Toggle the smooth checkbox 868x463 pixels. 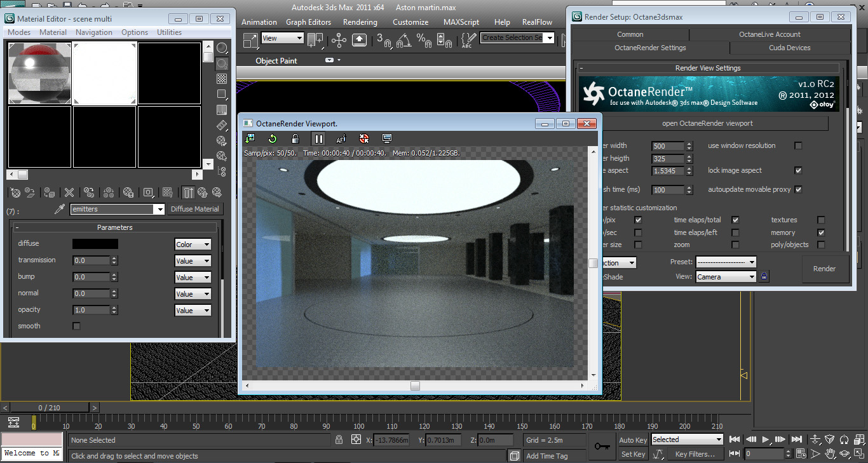(77, 326)
